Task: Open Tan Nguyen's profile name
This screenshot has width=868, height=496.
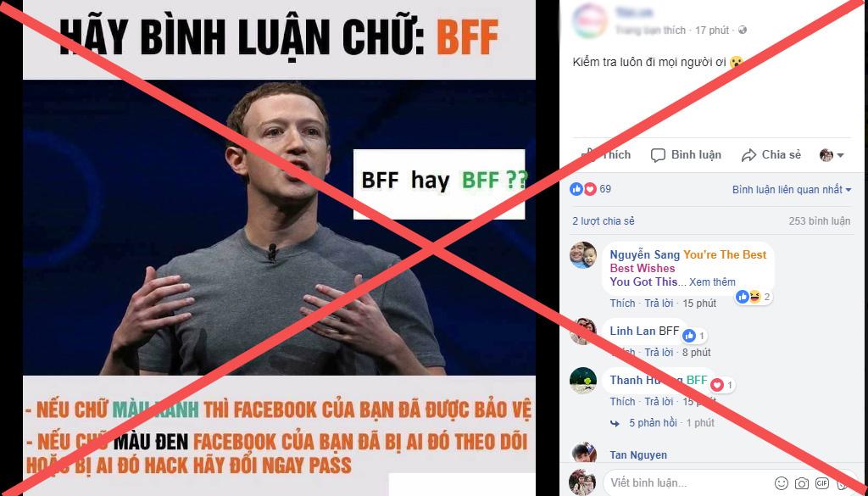Action: (x=638, y=455)
